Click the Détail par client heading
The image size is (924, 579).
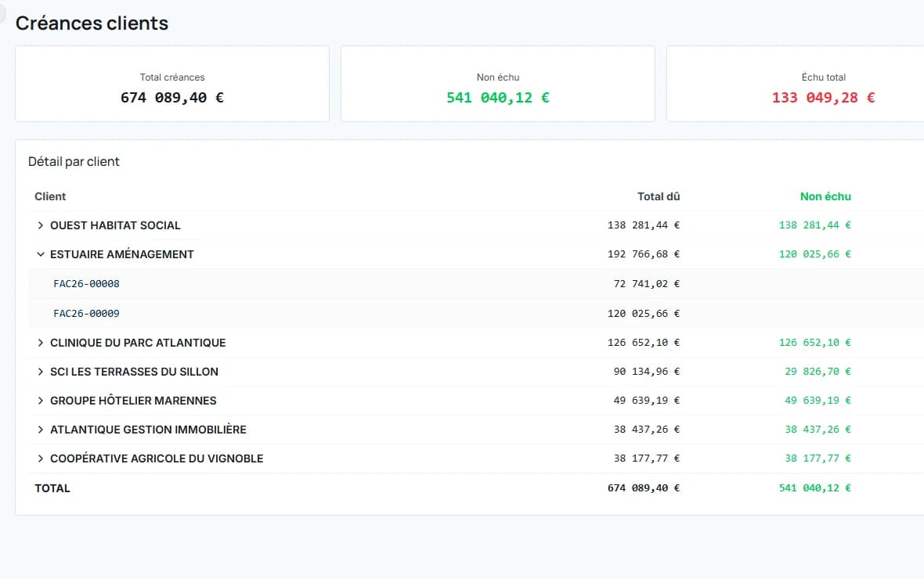coord(74,162)
